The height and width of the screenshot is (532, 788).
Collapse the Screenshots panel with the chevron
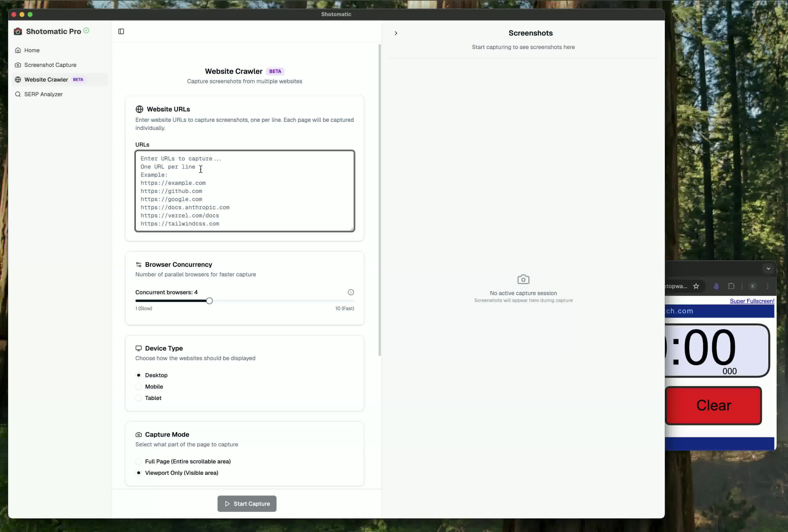(396, 33)
